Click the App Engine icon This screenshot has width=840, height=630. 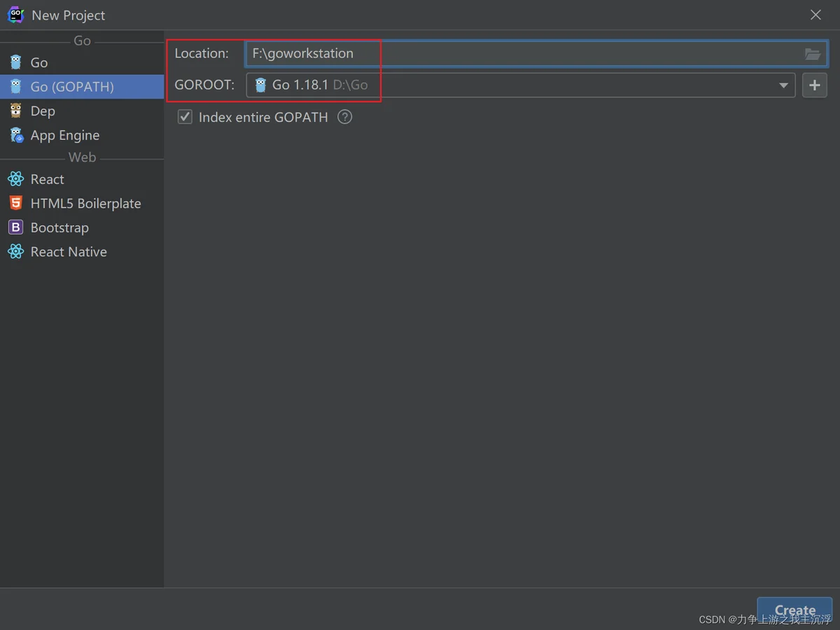[x=16, y=135]
